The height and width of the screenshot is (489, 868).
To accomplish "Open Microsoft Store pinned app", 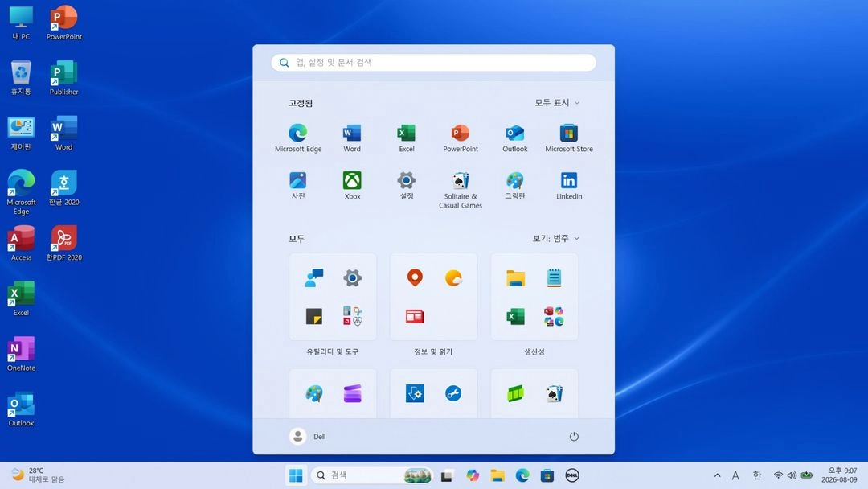I will click(568, 138).
